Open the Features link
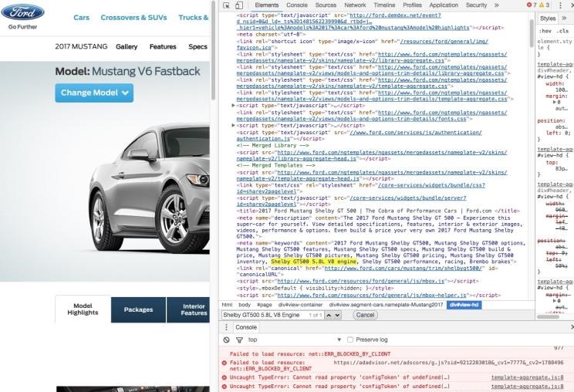The height and width of the screenshot is (392, 574). [x=163, y=47]
